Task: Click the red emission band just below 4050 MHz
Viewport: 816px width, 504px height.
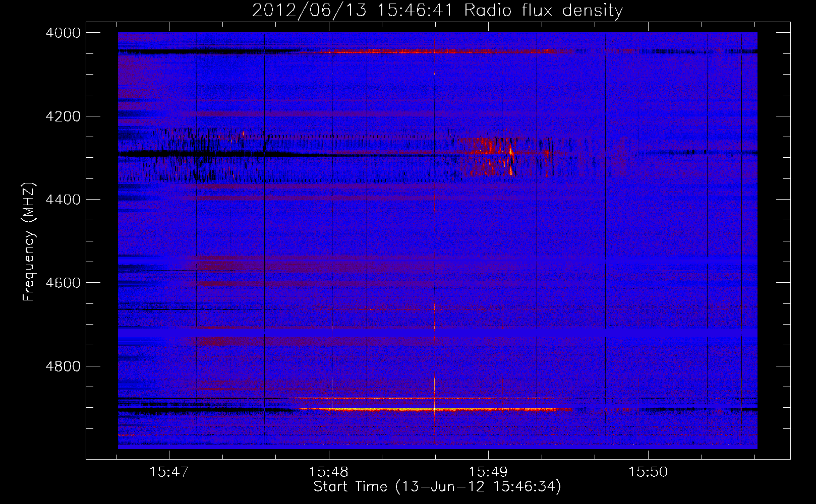Action: point(436,51)
